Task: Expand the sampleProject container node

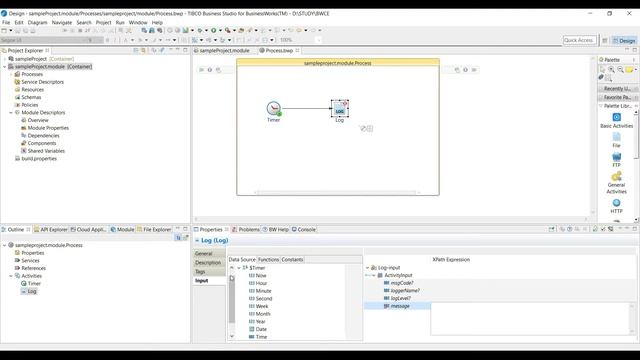Action: tap(4, 59)
